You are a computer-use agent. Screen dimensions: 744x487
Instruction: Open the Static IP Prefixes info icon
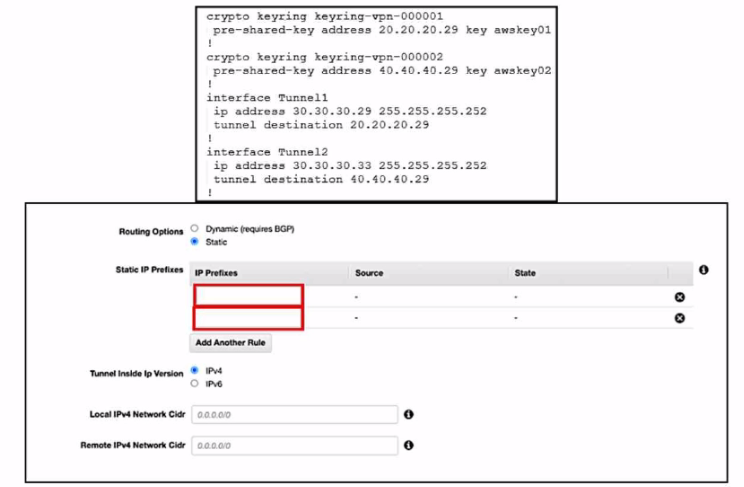coord(704,270)
